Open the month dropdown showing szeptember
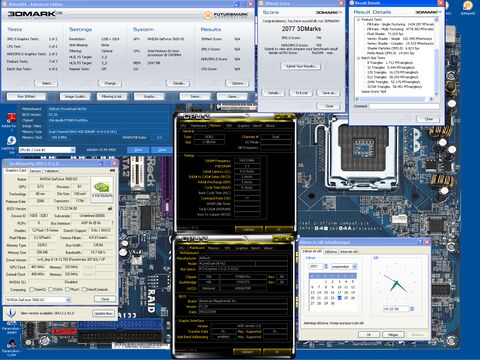Screen dimensions: 480x360 tap(344, 266)
